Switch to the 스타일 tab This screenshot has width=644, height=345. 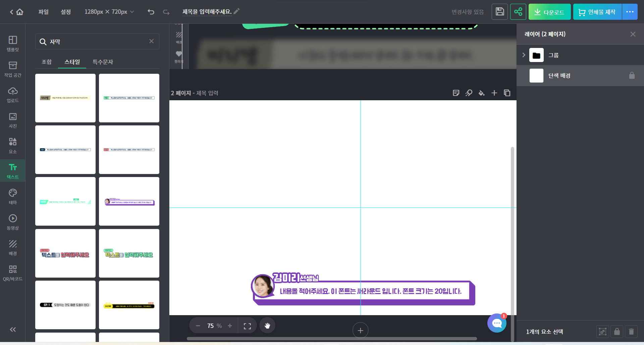pos(72,62)
